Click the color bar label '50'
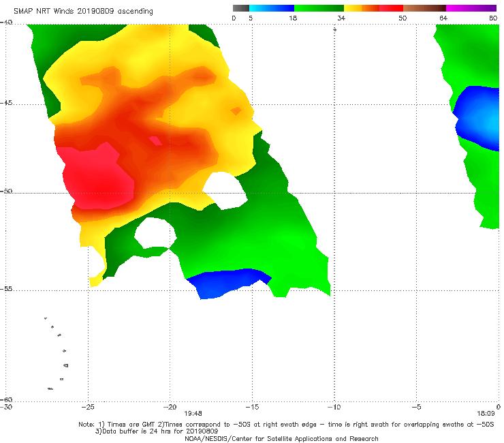This screenshot has height=443, width=504. click(403, 18)
